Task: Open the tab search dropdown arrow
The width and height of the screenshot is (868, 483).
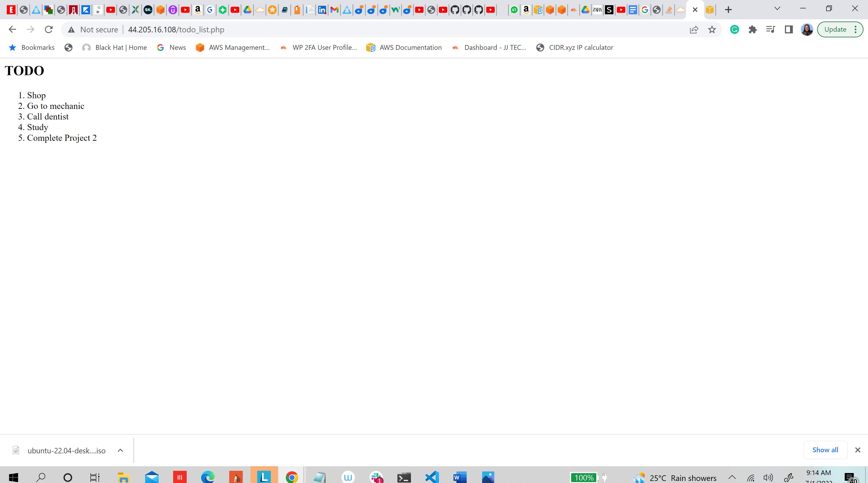Action: [777, 9]
